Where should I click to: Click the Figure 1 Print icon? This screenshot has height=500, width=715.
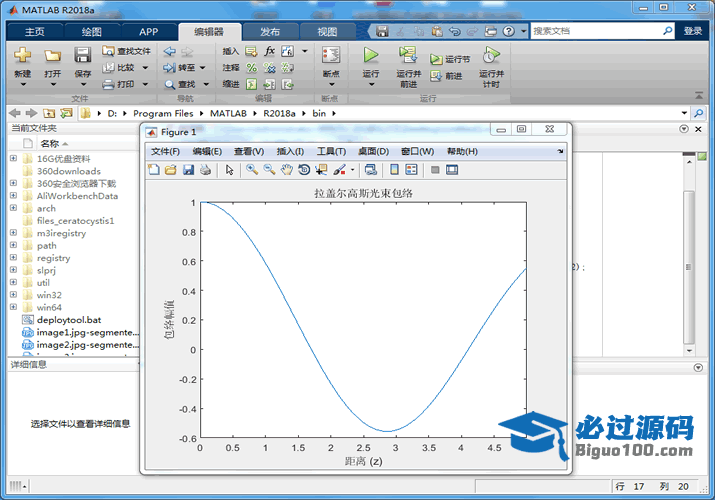click(206, 170)
